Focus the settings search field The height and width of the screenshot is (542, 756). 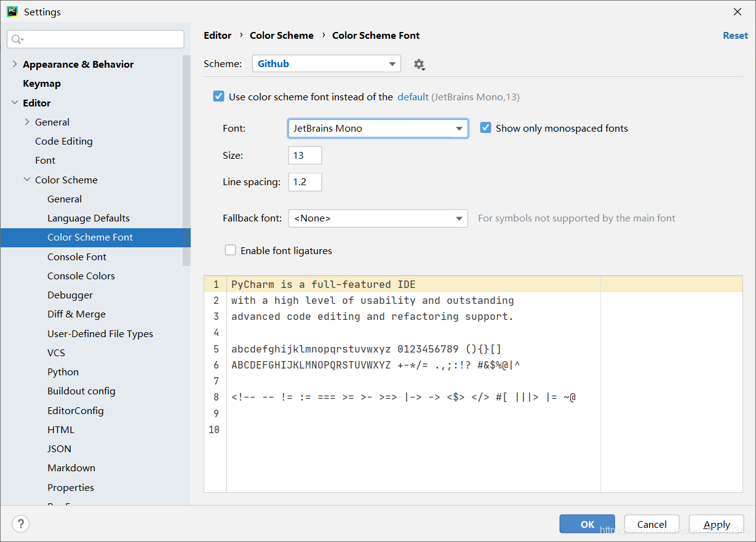click(x=95, y=39)
